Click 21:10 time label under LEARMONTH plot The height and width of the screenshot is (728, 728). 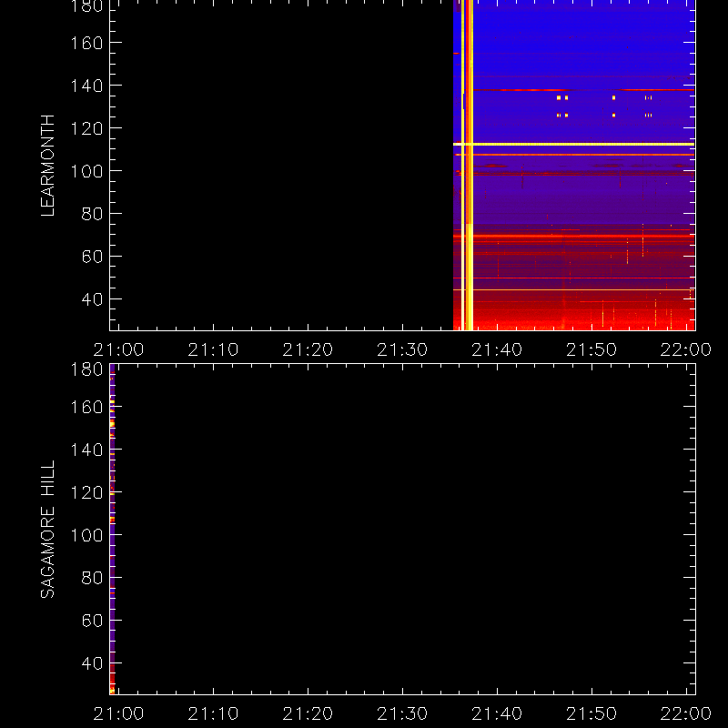tap(213, 349)
